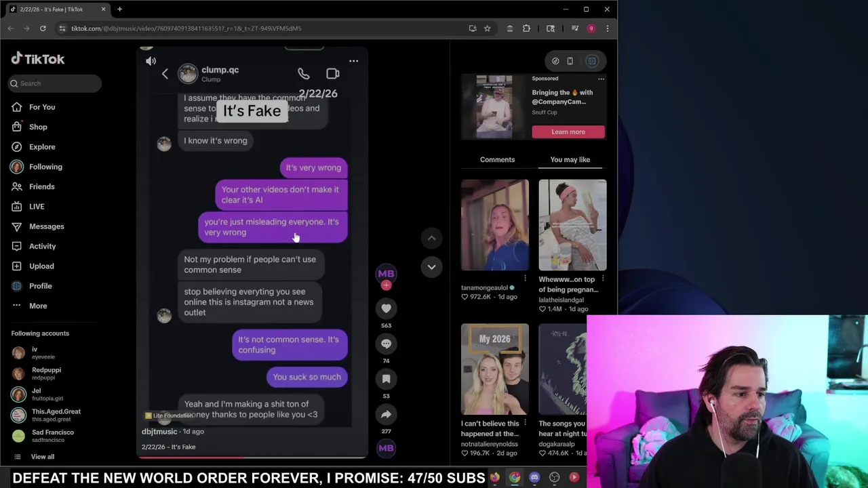Mute the video with the speaker icon

(151, 61)
